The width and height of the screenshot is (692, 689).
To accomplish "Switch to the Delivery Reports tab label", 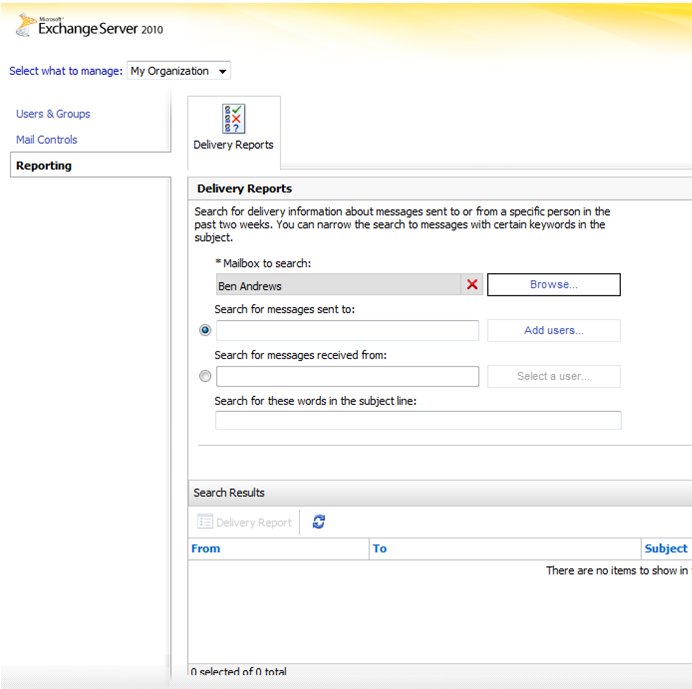I will click(233, 145).
